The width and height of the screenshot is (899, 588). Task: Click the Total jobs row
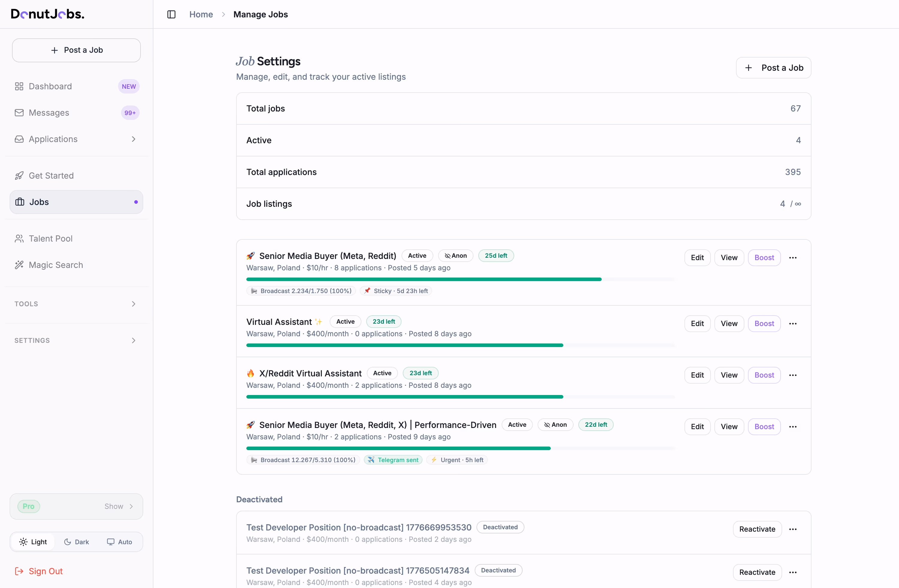pyautogui.click(x=523, y=109)
